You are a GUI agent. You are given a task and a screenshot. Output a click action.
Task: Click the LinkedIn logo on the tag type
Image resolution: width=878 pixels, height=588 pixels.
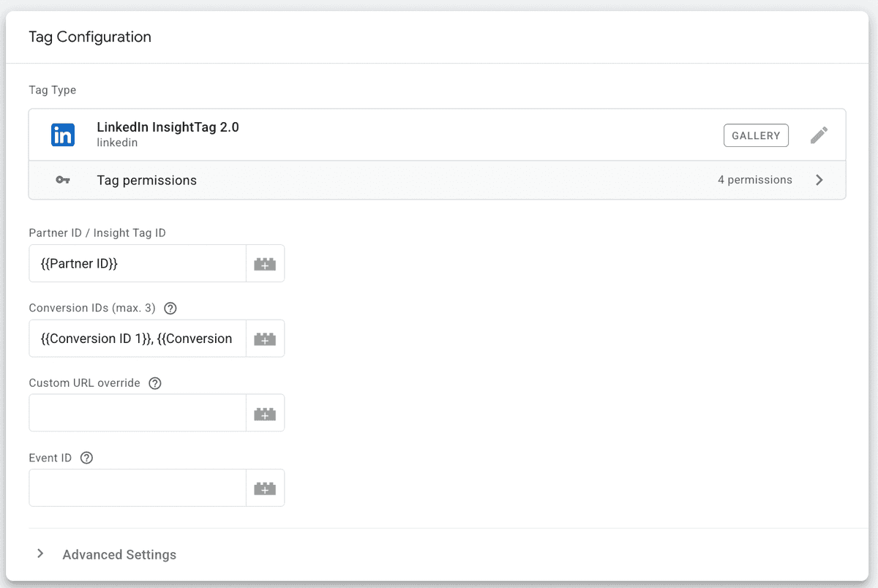(x=63, y=135)
